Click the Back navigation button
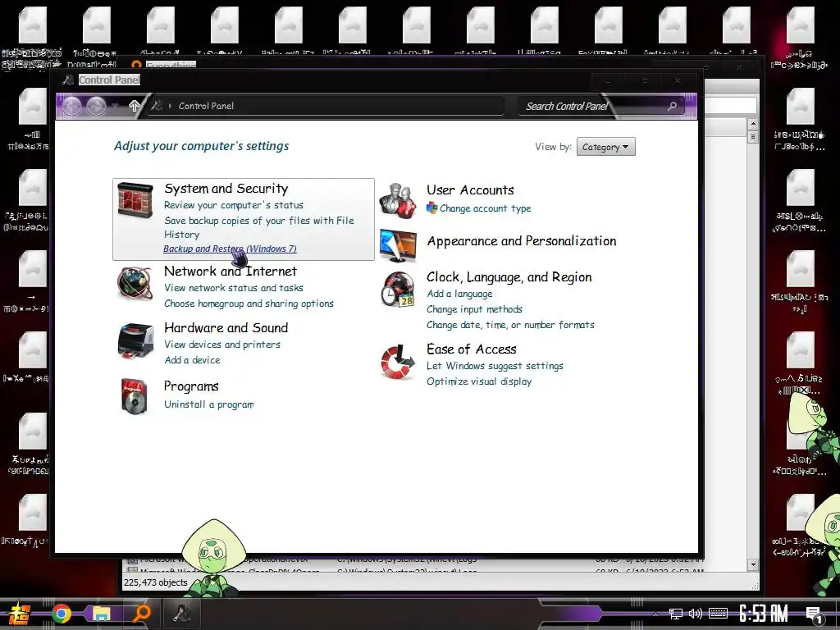840x630 pixels. pyautogui.click(x=72, y=106)
